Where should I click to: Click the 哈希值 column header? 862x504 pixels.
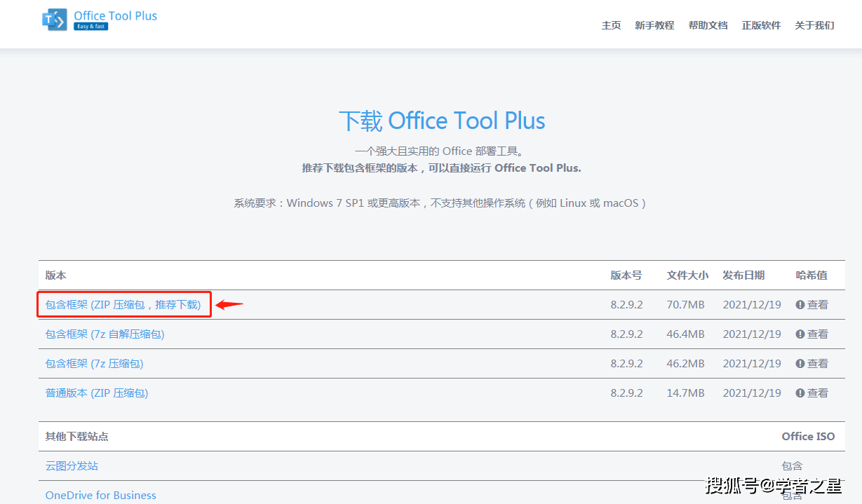pyautogui.click(x=812, y=275)
